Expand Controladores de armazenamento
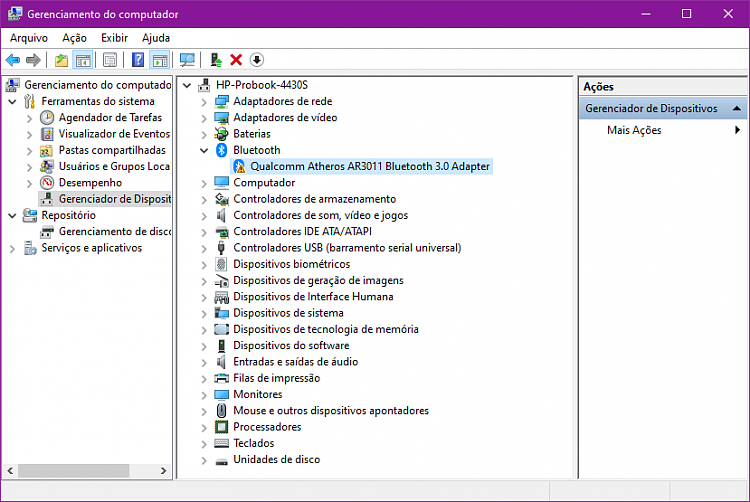Screen dimensions: 750x502 [204, 199]
